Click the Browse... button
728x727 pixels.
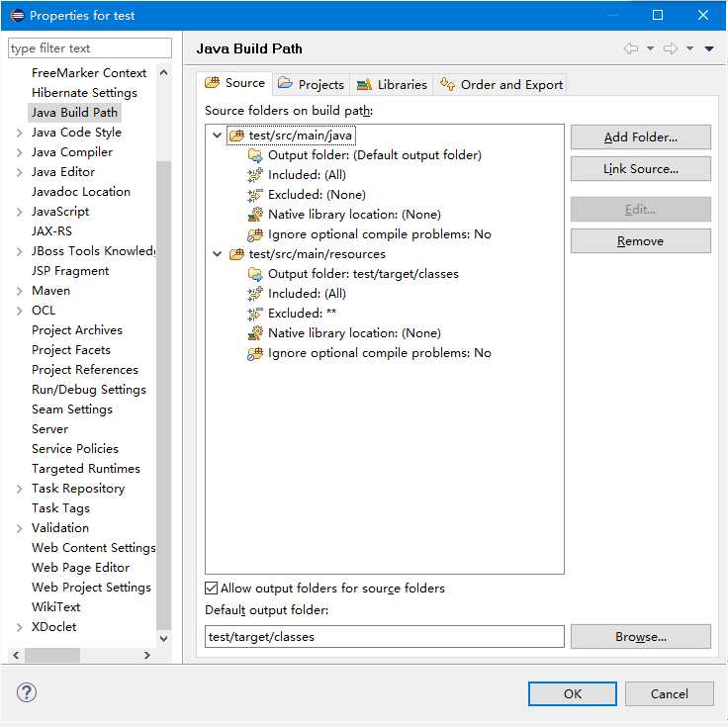click(x=640, y=636)
